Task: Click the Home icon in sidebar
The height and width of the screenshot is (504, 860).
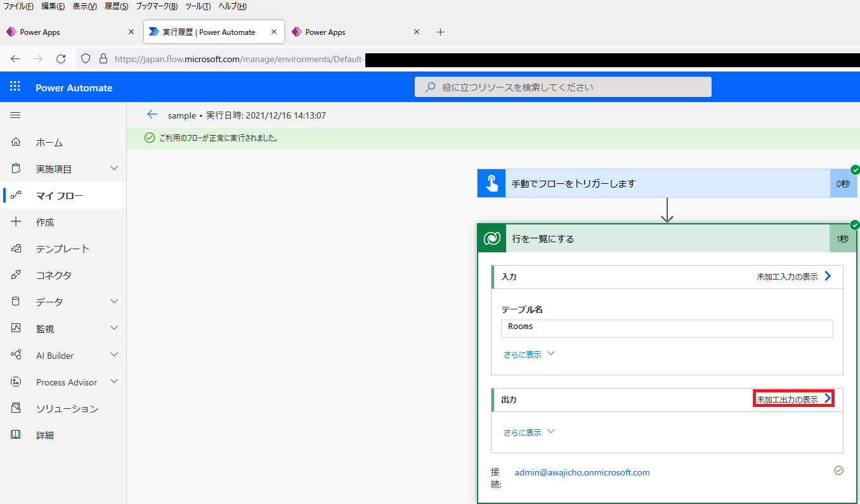Action: (x=16, y=142)
